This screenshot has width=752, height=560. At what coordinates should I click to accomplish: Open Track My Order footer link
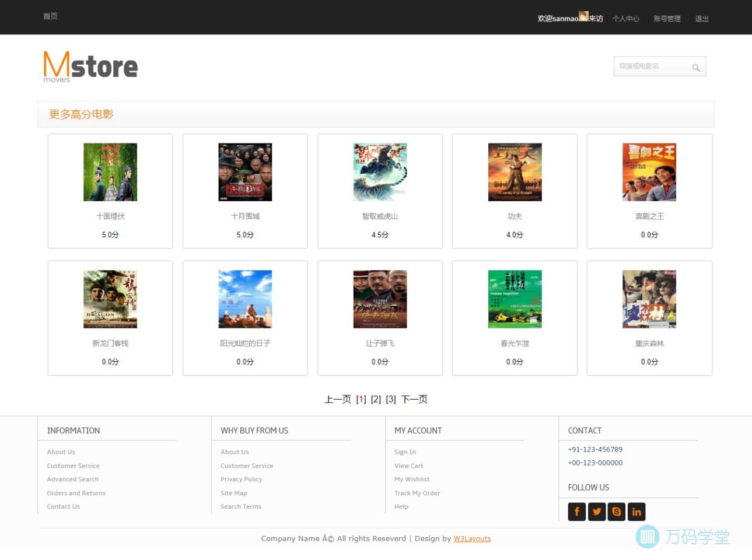coord(417,493)
